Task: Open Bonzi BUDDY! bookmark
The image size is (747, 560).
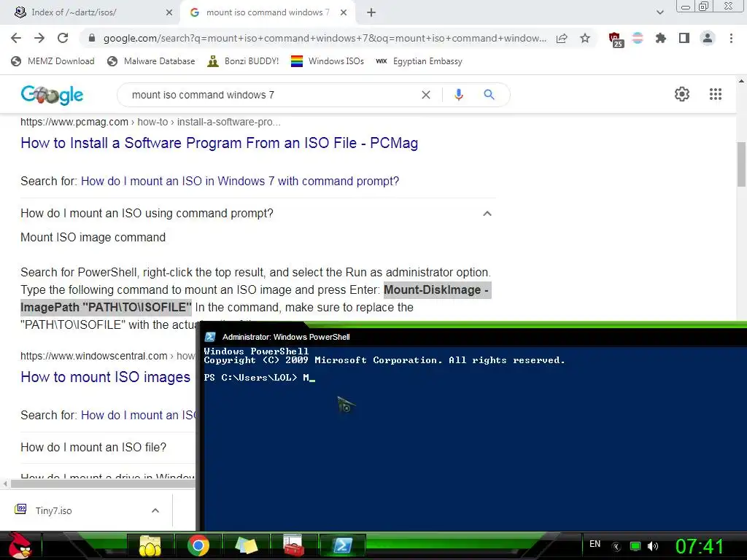Action: point(243,61)
